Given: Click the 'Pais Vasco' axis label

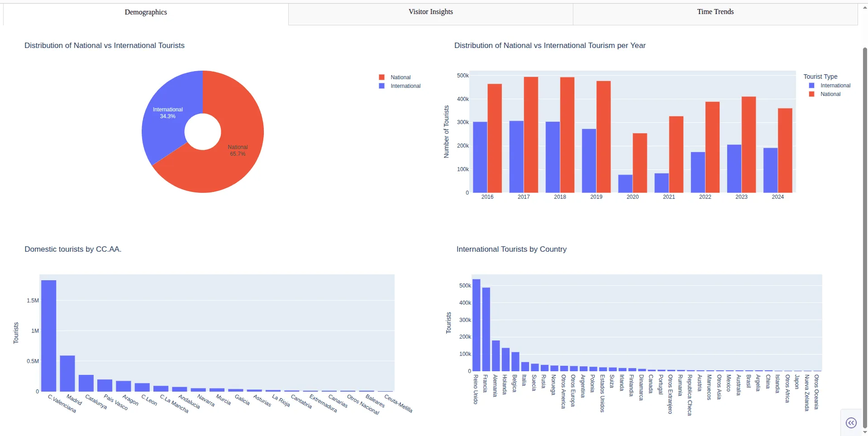Looking at the screenshot, I should click(116, 402).
